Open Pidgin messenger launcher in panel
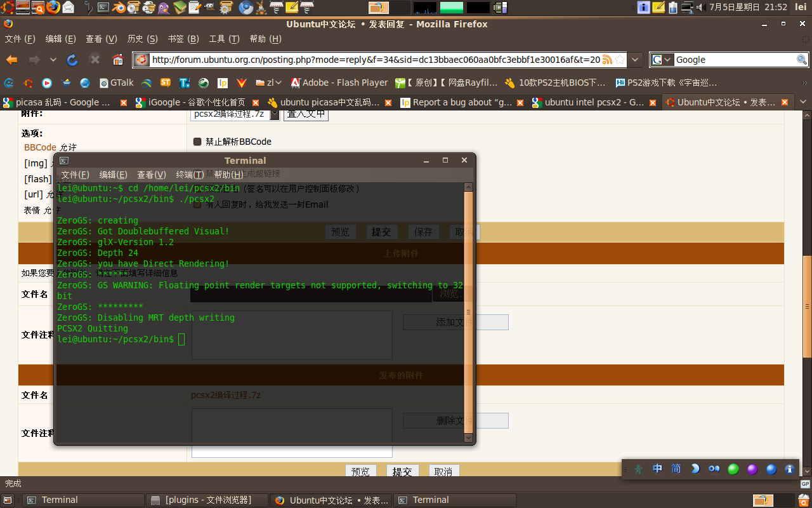 (164, 8)
